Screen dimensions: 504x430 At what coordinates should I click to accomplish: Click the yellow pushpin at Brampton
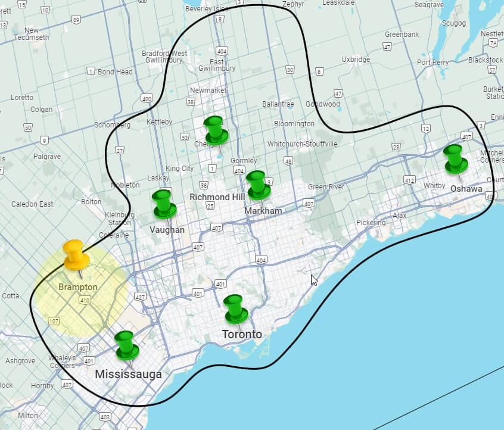(76, 254)
